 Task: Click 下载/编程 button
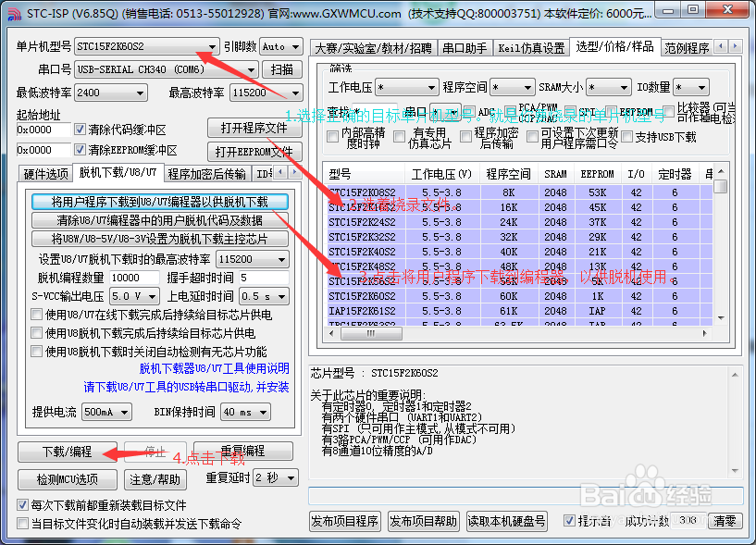point(67,452)
